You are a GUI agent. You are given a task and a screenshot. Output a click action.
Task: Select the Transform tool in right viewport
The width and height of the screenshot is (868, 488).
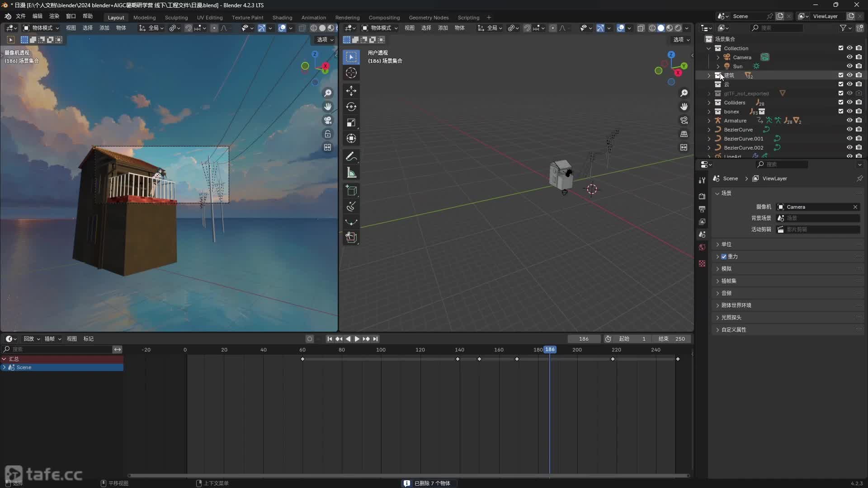(x=351, y=139)
